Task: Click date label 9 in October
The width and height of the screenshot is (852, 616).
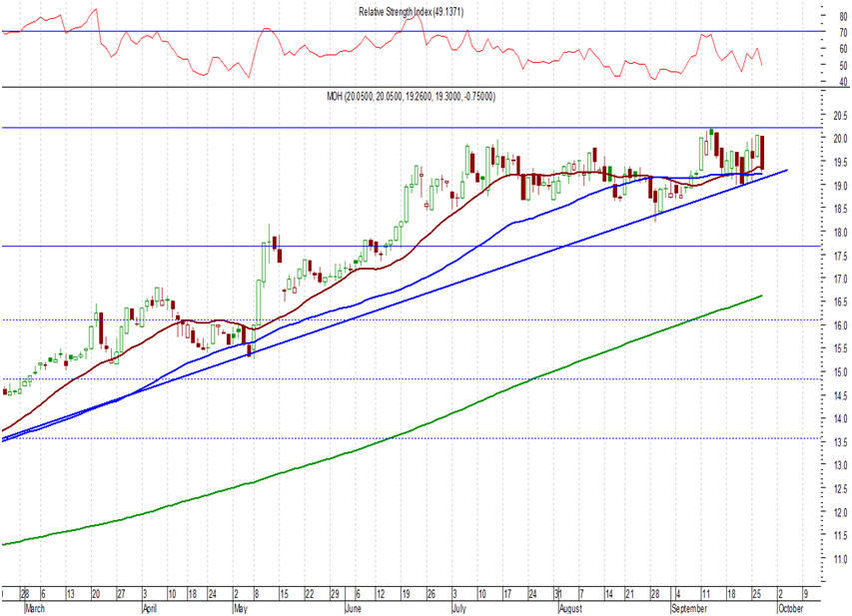Action: (806, 594)
